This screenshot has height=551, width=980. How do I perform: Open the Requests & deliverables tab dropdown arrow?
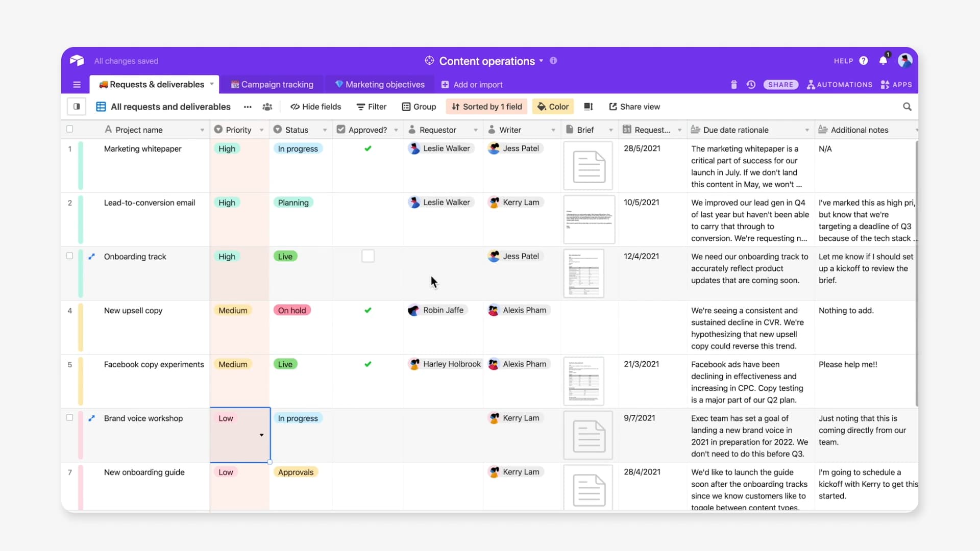pos(212,84)
